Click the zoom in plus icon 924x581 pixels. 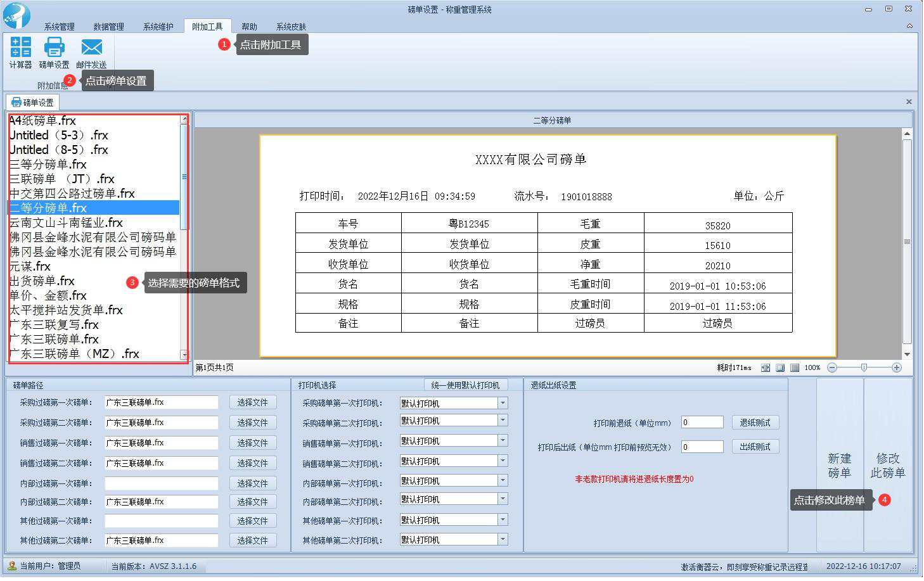coord(896,368)
